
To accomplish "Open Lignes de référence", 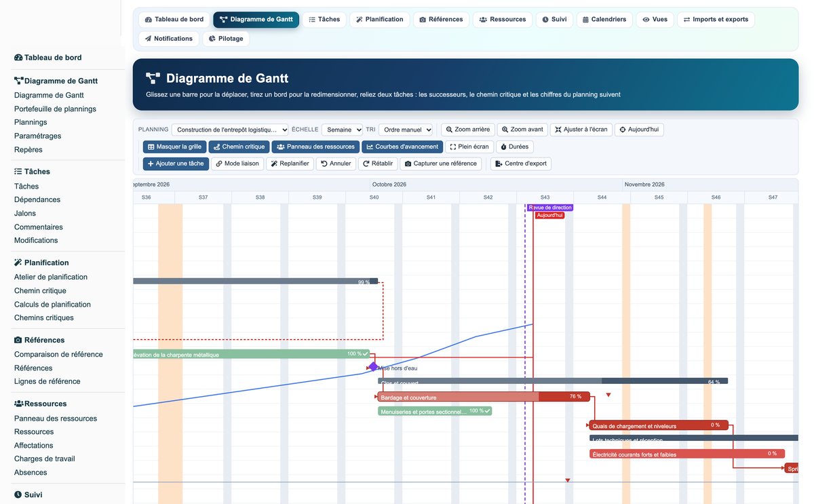I will (47, 381).
